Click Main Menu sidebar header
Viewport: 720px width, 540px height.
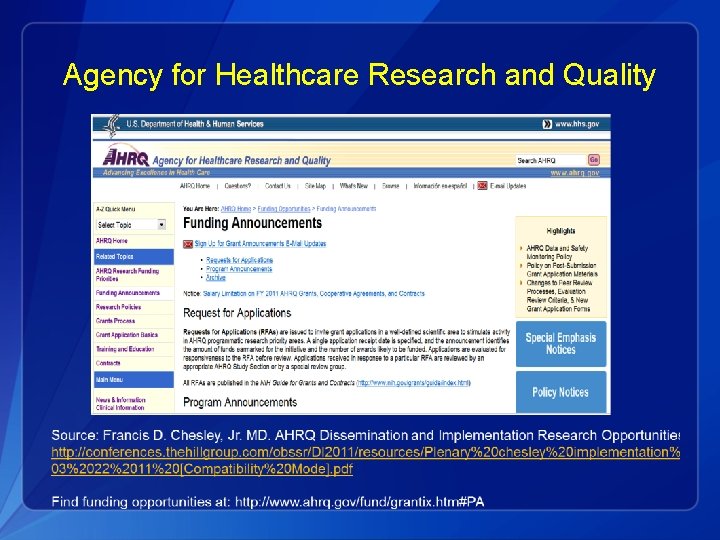tap(134, 380)
